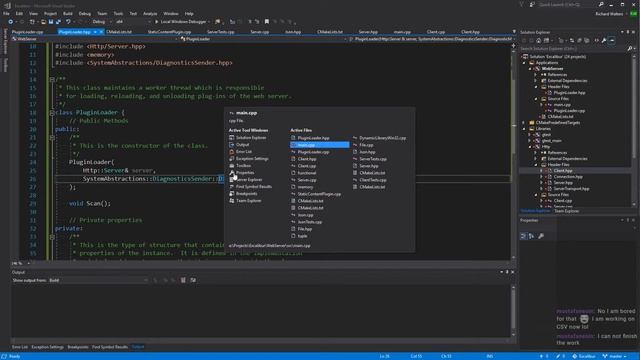Image resolution: width=640 pixels, height=360 pixels.
Task: Switch to Json.hpp editor tab
Action: tap(293, 32)
